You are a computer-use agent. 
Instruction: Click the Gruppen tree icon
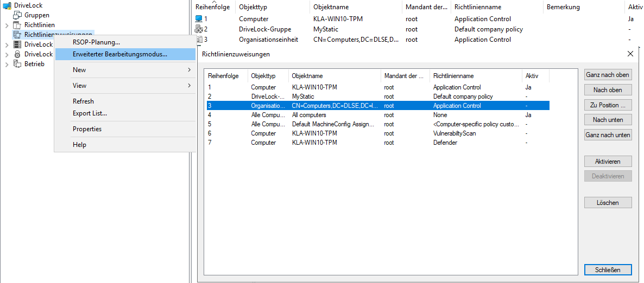17,15
